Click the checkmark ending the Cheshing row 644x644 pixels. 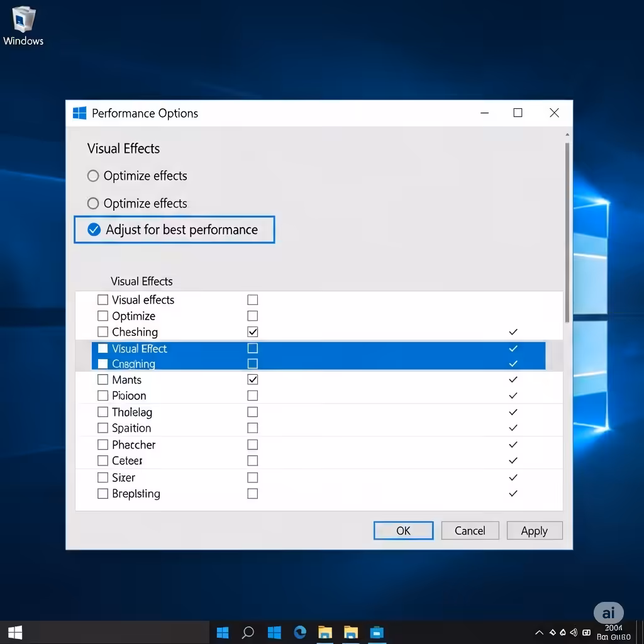pos(513,332)
